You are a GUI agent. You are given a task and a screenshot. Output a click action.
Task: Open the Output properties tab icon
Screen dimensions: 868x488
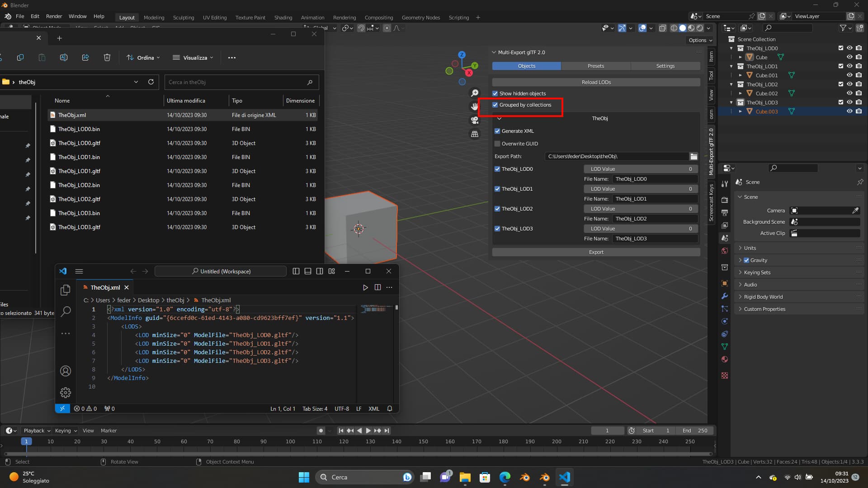pyautogui.click(x=725, y=212)
